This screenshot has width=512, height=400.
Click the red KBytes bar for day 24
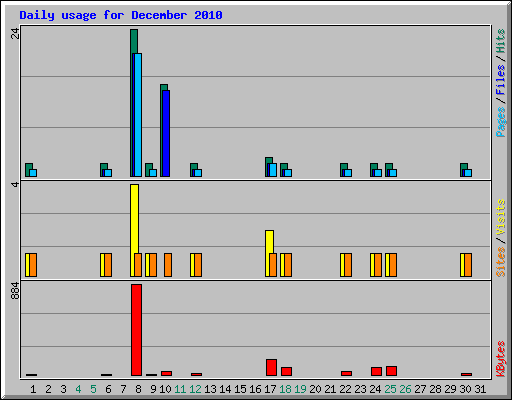(376, 372)
